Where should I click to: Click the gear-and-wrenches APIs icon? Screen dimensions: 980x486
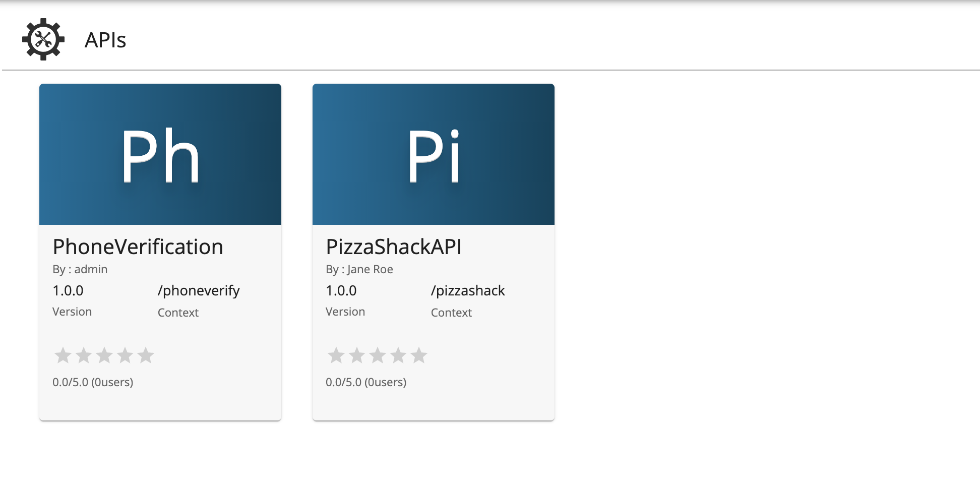pos(43,38)
